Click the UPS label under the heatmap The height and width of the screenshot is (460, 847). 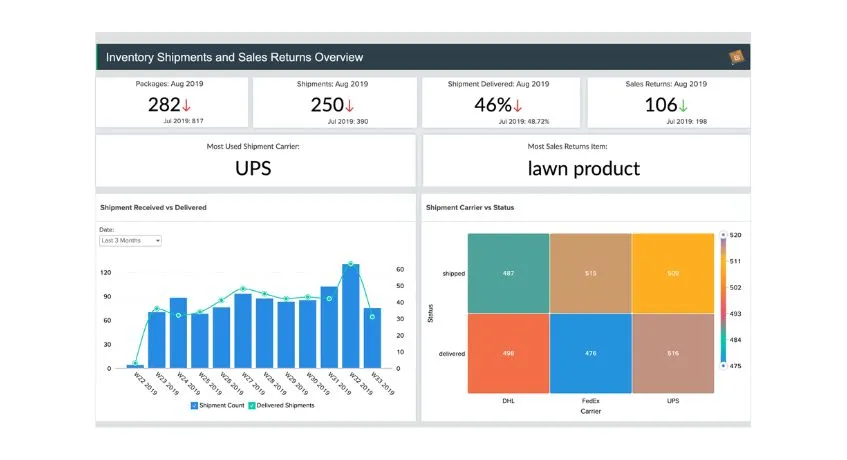(673, 401)
